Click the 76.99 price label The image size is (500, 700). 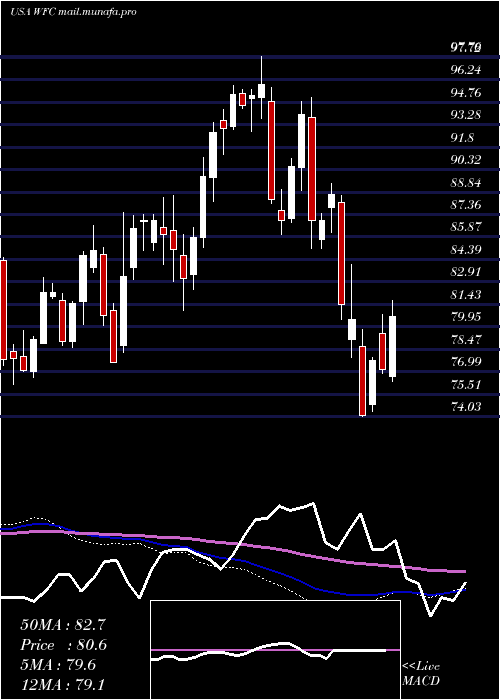(x=466, y=362)
